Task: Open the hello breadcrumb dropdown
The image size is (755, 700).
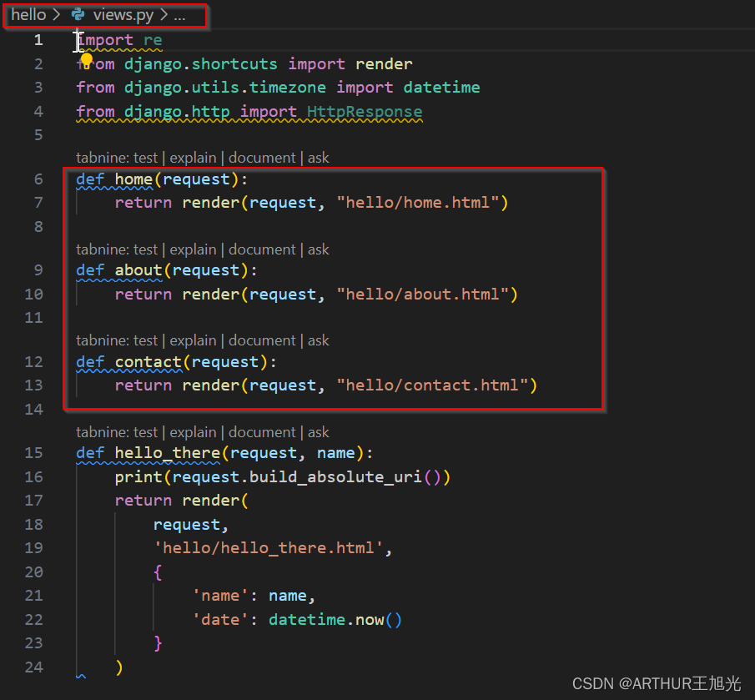Action: pos(29,14)
